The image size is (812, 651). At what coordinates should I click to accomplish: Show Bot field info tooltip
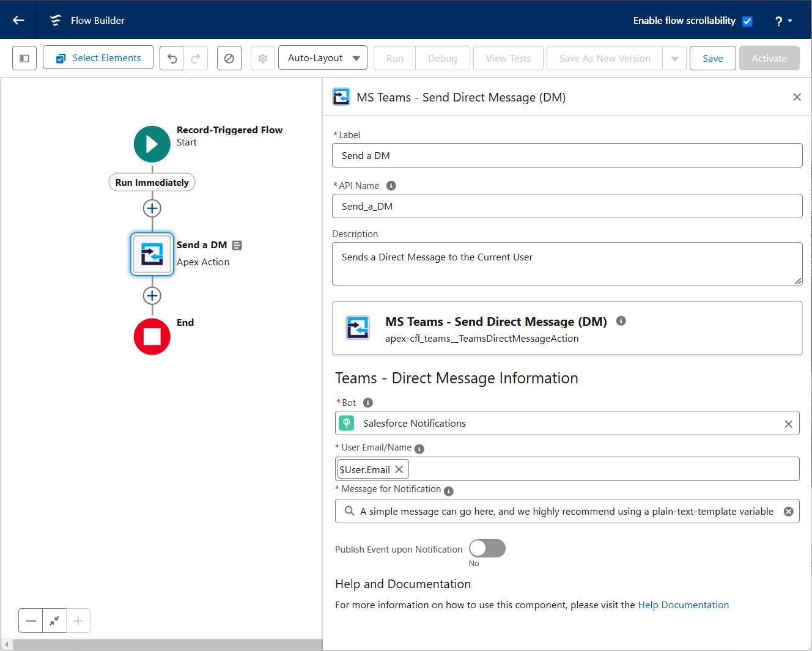[368, 403]
